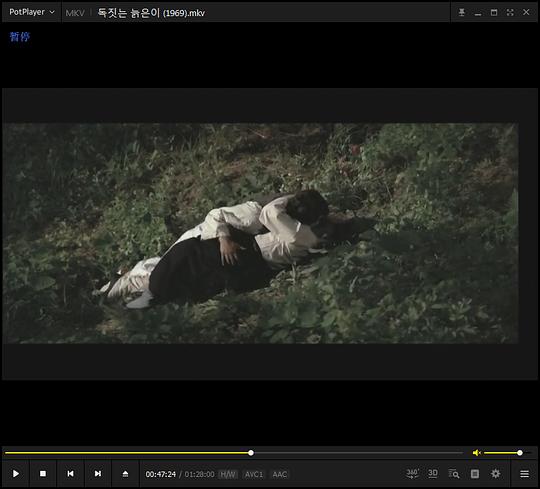The image size is (540, 489).
Task: Enable 360 degree video mode
Action: 412,474
